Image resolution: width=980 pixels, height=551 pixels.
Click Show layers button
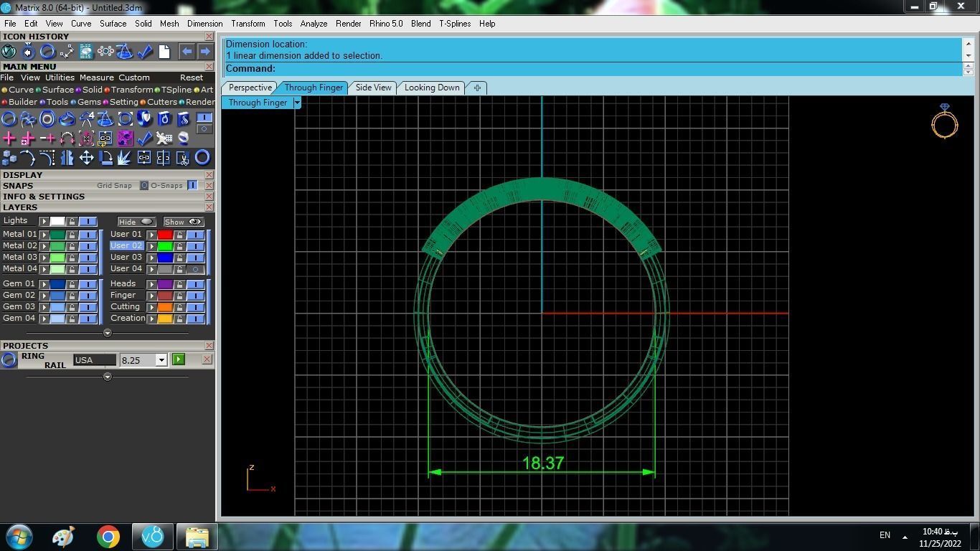pos(183,222)
